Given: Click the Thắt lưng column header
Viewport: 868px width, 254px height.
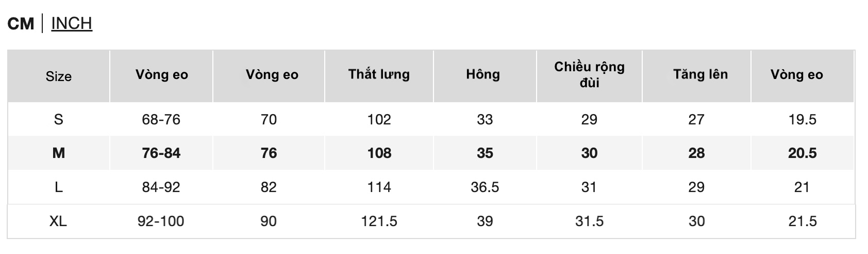Looking at the screenshot, I should pyautogui.click(x=379, y=74).
